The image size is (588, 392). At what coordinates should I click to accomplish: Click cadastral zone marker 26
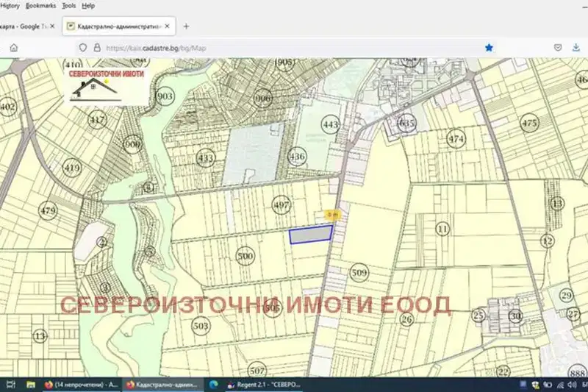407,319
